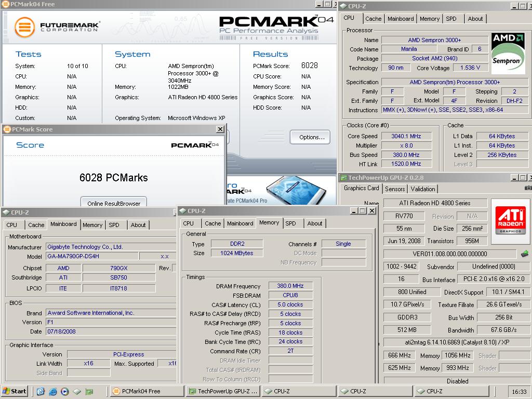Open Mainboard tab in Memory CPU-Z window
532x399 pixels.
click(x=240, y=223)
